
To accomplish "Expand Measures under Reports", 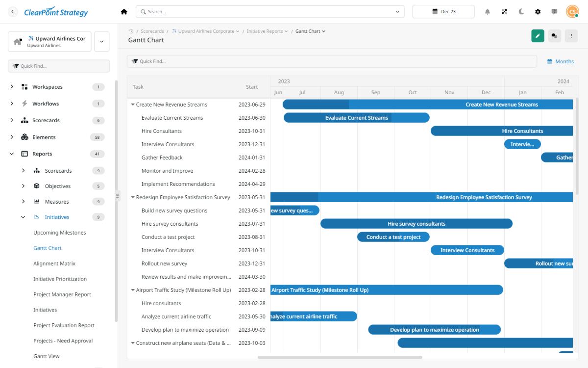I will tap(23, 202).
